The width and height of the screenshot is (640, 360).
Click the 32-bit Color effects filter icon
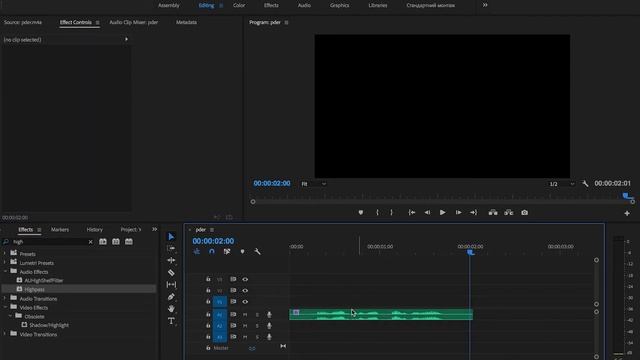pyautogui.click(x=116, y=242)
